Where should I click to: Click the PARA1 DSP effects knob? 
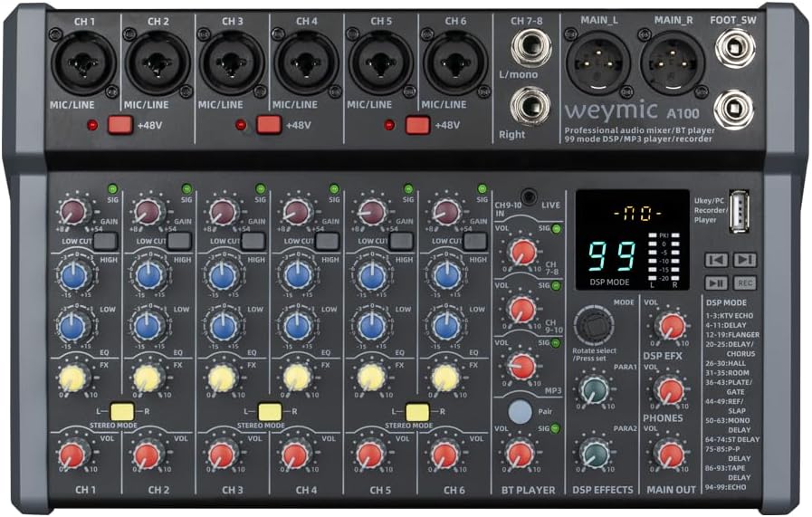pos(594,391)
